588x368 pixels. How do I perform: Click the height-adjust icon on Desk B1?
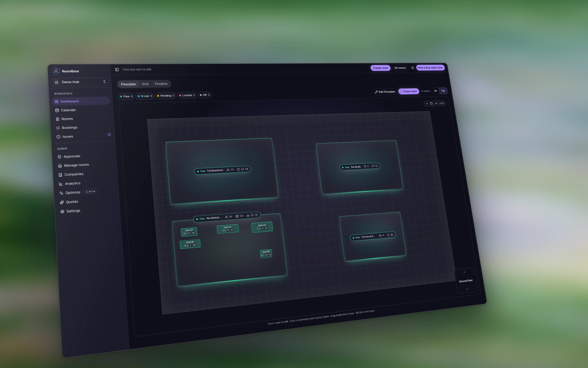pos(190,245)
